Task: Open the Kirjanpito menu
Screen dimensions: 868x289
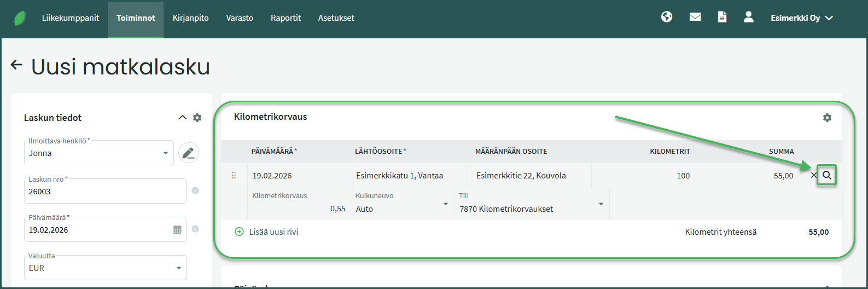Action: point(190,18)
